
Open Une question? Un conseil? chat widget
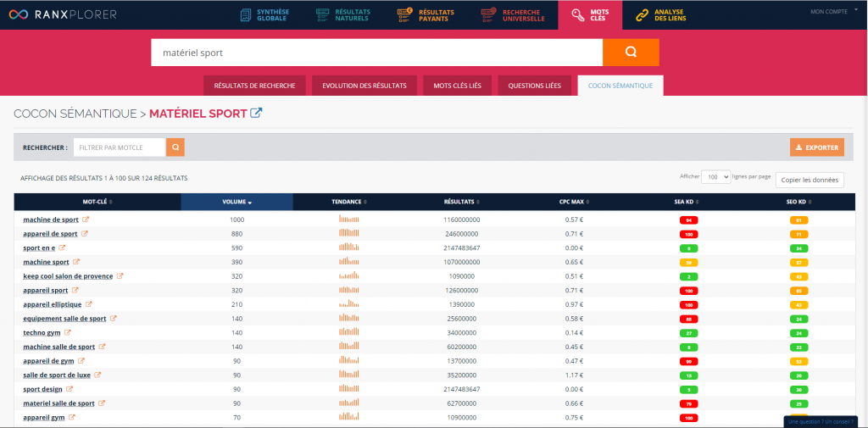click(x=821, y=422)
